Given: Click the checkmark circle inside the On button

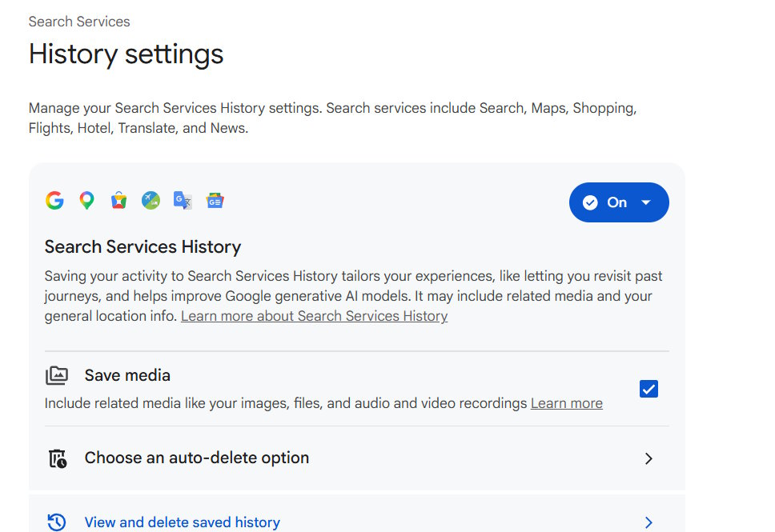Looking at the screenshot, I should [590, 202].
